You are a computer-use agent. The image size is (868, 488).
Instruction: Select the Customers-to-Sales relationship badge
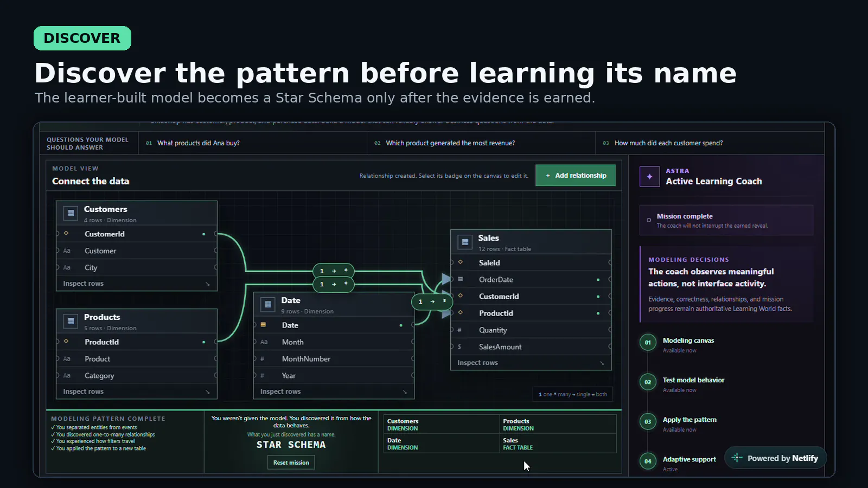(x=334, y=271)
